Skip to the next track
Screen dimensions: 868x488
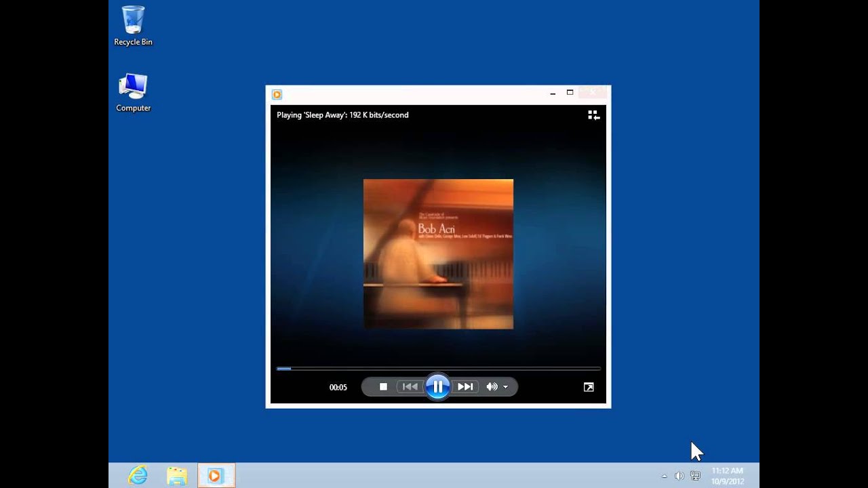(x=465, y=387)
